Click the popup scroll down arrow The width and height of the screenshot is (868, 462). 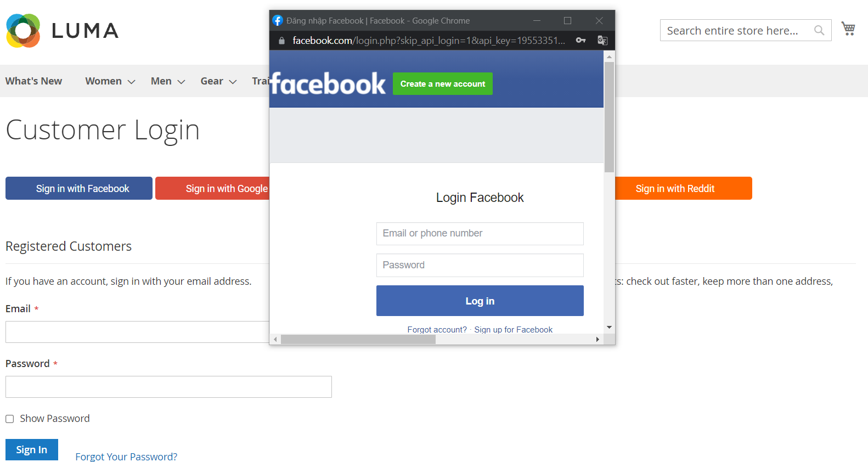[x=609, y=328]
